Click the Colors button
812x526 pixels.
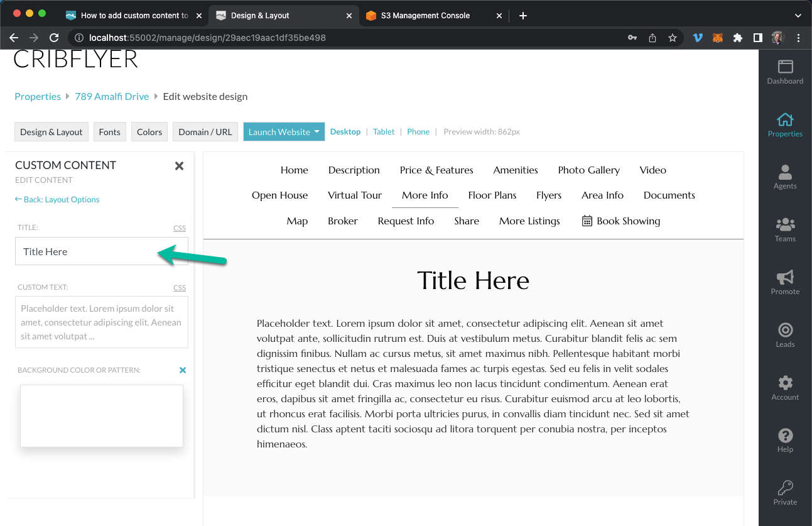click(x=149, y=132)
